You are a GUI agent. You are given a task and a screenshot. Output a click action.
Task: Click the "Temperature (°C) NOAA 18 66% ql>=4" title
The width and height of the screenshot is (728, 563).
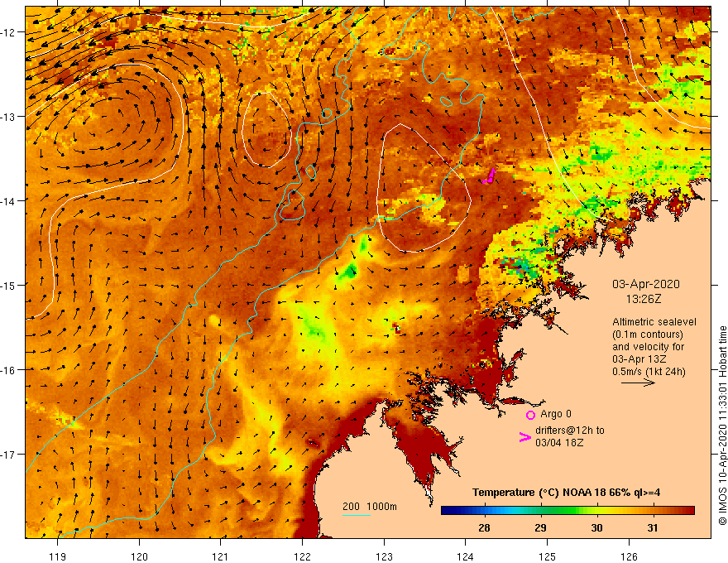click(566, 493)
